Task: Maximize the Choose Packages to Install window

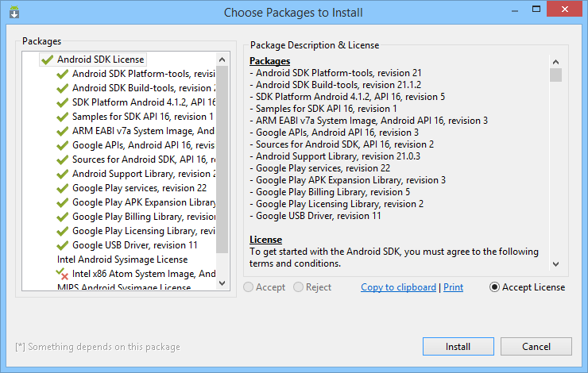Action: pyautogui.click(x=536, y=10)
